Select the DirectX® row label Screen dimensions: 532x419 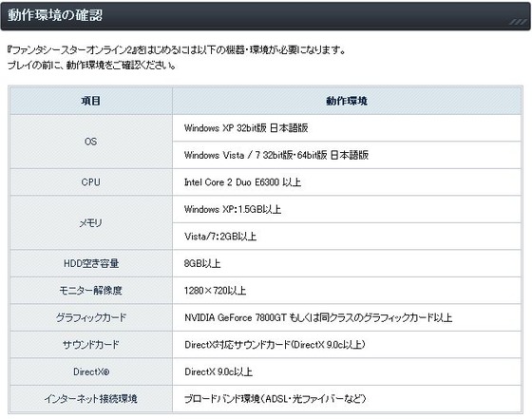tap(91, 371)
